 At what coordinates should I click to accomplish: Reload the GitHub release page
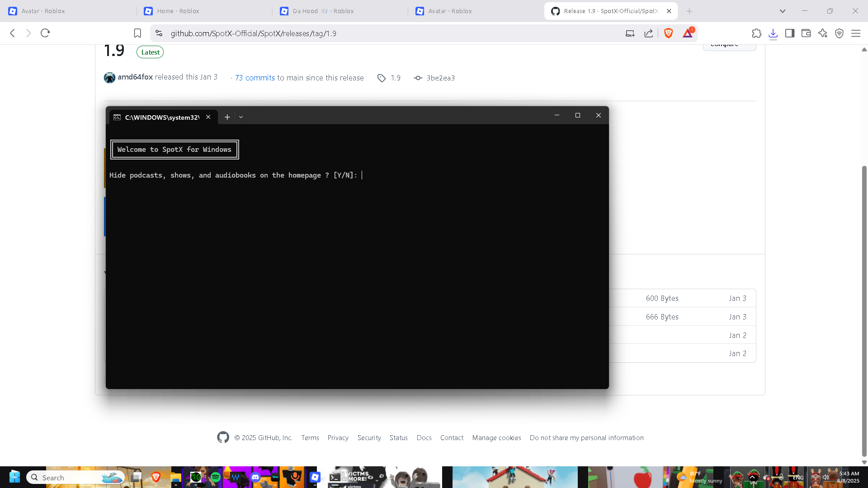click(x=45, y=33)
